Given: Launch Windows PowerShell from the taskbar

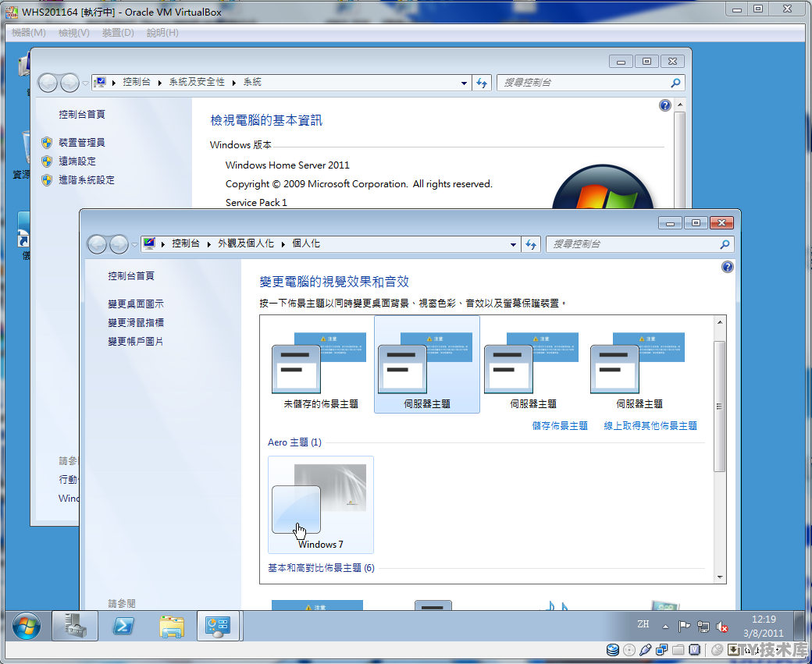Looking at the screenshot, I should point(123,626).
